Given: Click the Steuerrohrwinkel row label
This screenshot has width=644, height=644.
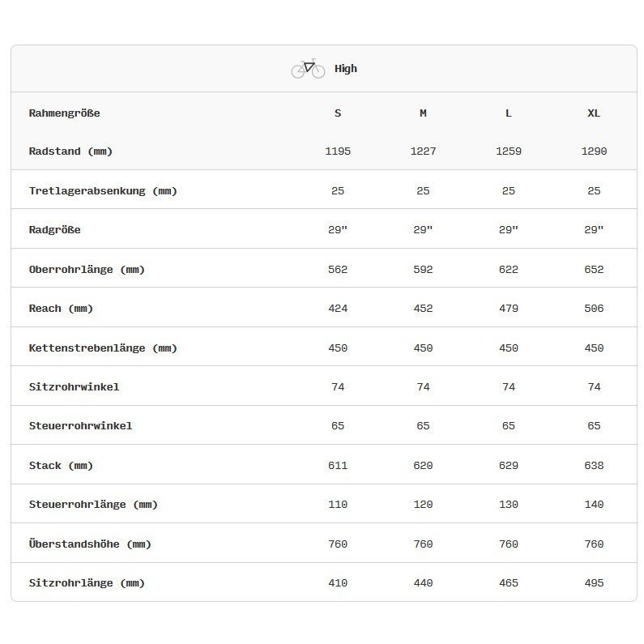Looking at the screenshot, I should (80, 426).
